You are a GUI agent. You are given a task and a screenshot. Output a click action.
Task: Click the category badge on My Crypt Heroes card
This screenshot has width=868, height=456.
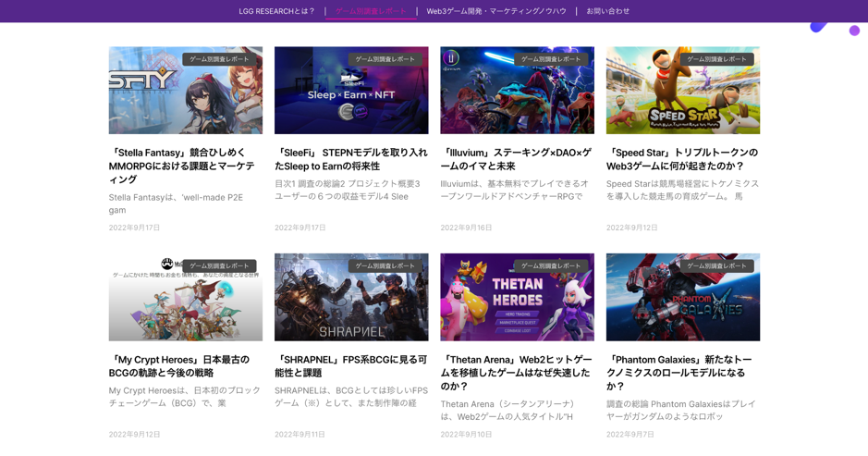click(219, 266)
